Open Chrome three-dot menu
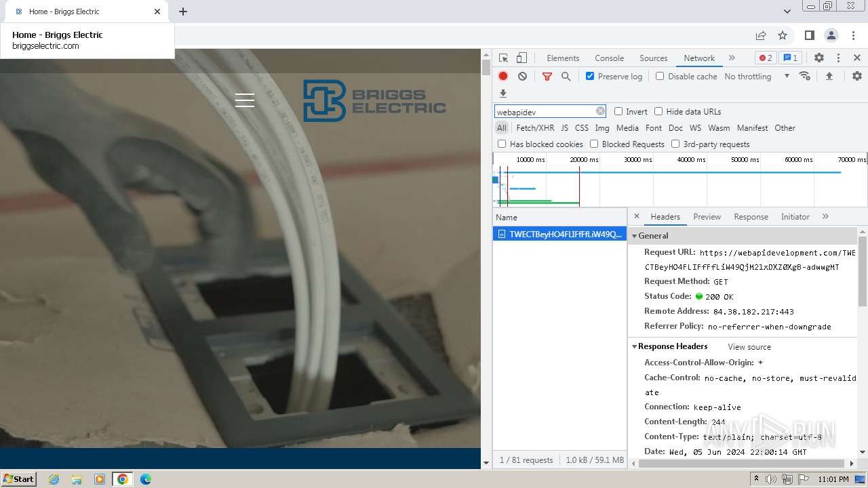Screen dimensions: 868x488 [852, 35]
